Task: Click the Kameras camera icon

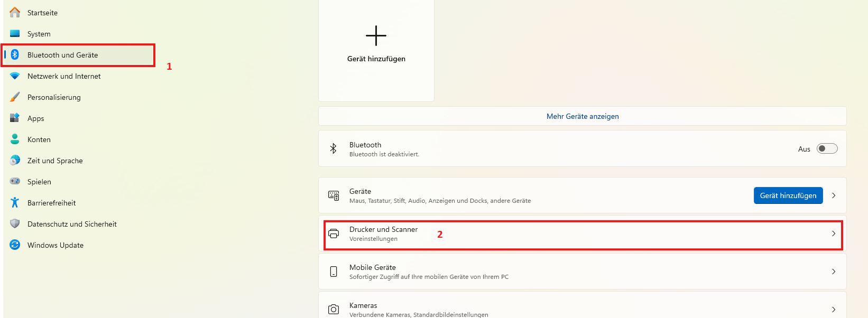Action: [334, 310]
